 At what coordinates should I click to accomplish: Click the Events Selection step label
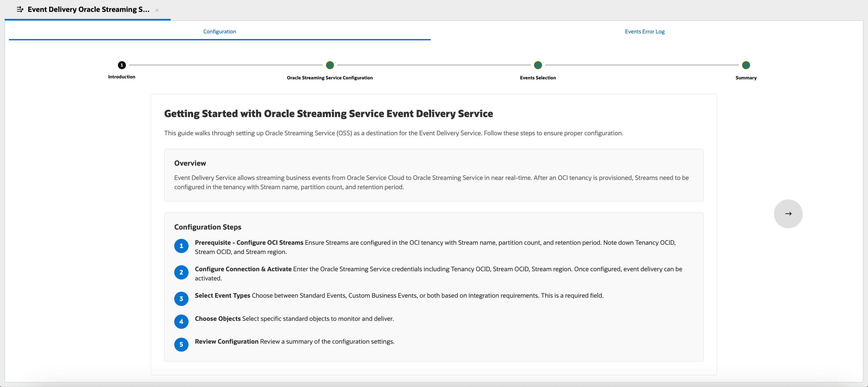coord(538,78)
